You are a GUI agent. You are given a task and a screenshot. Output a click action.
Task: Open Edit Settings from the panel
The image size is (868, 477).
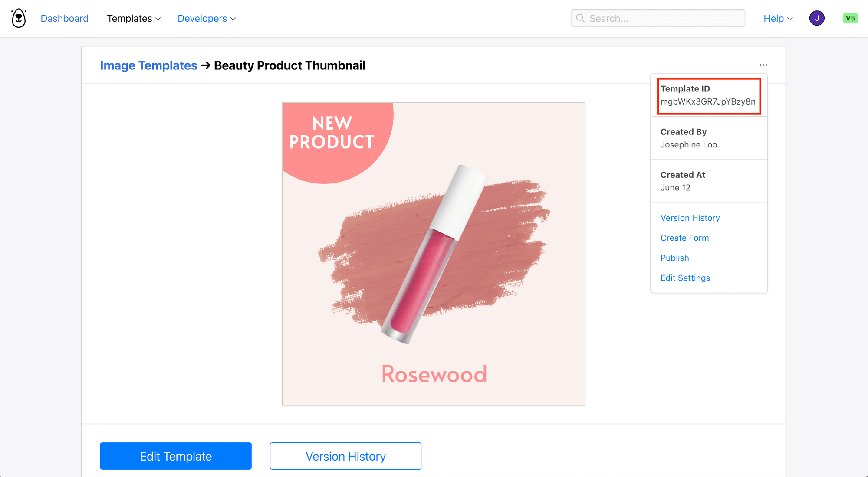tap(685, 278)
